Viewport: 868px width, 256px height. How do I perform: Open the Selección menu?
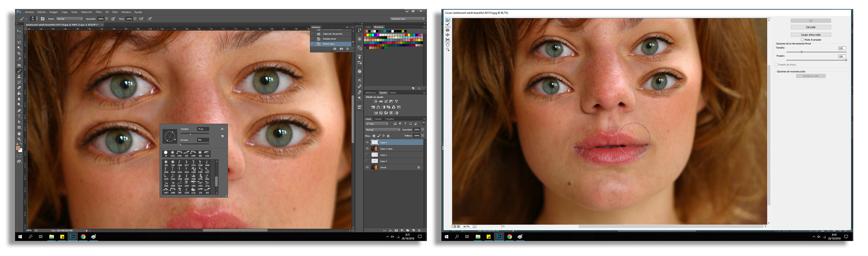tap(87, 12)
